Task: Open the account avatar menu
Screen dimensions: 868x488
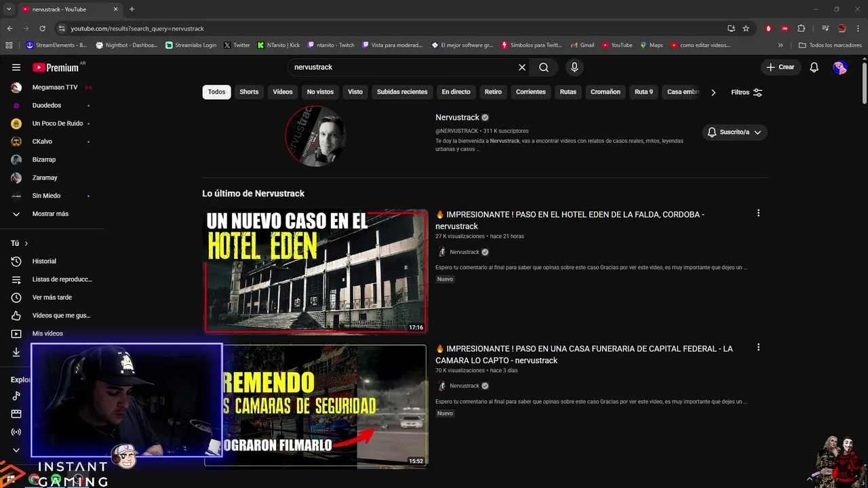Action: point(840,67)
